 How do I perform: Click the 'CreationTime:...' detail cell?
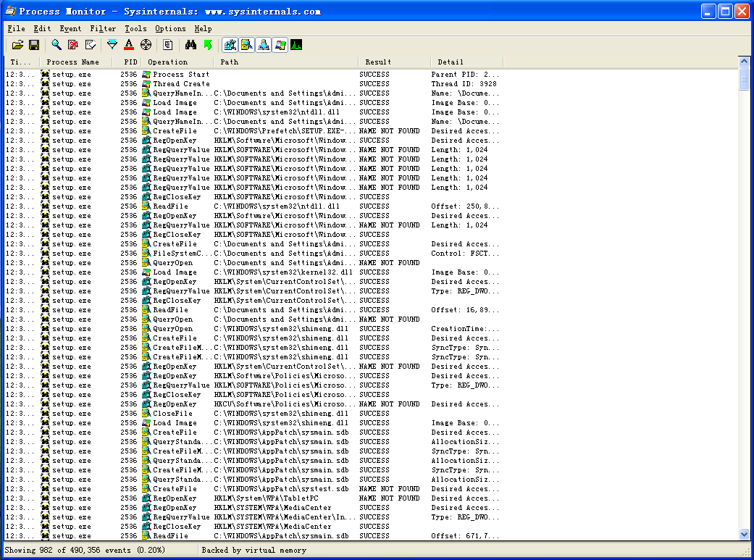point(465,329)
